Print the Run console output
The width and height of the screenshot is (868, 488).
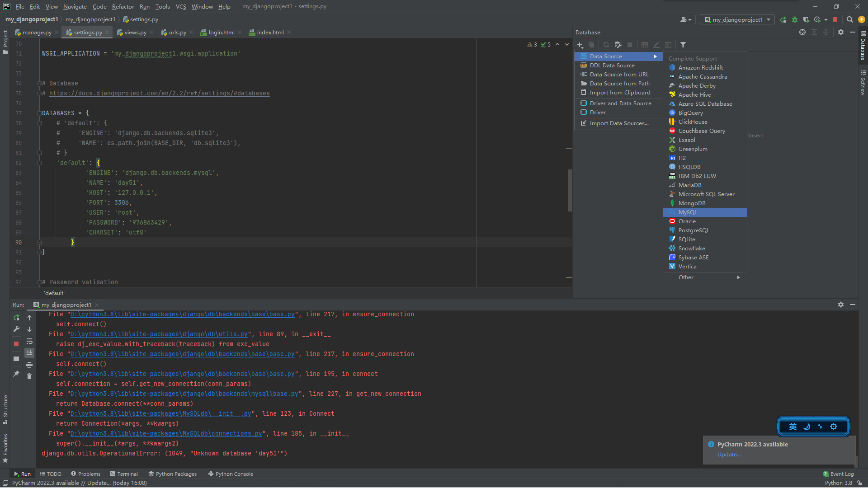click(29, 365)
